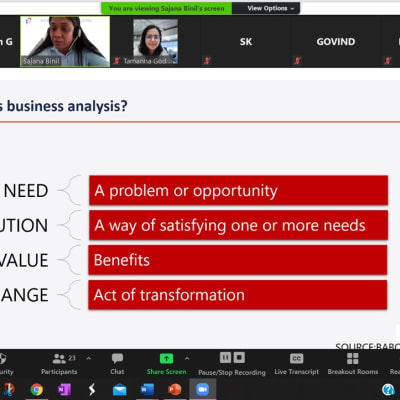Click the participant count 23
Screen dimensions: 400x400
pos(72,358)
